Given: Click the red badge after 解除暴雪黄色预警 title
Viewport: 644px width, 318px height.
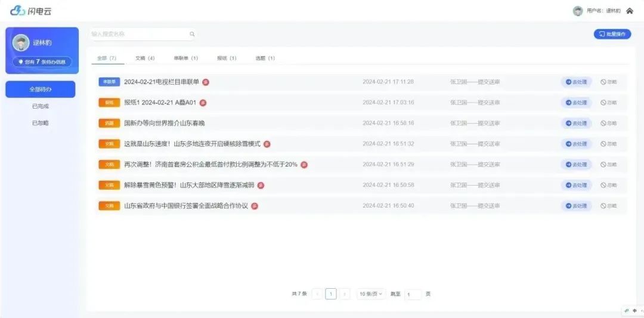Looking at the screenshot, I should [261, 186].
